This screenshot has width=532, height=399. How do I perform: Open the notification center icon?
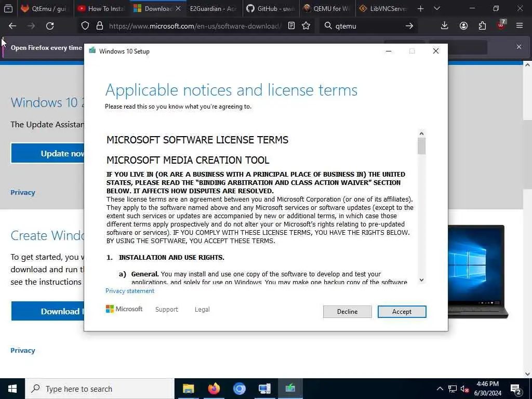point(516,389)
